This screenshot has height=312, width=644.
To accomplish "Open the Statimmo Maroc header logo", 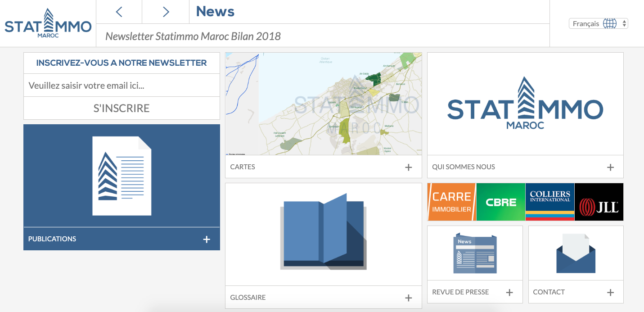I will (48, 23).
